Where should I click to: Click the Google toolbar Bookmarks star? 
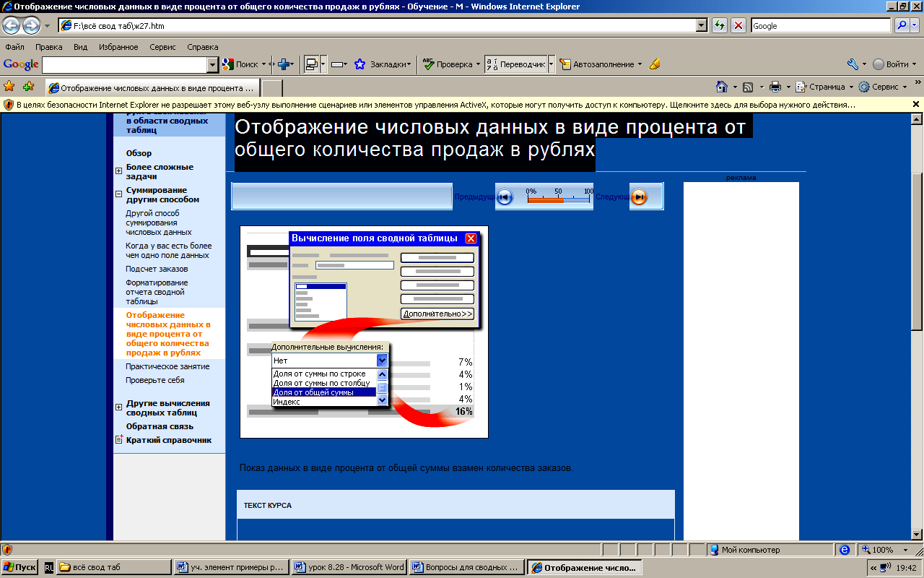(359, 64)
